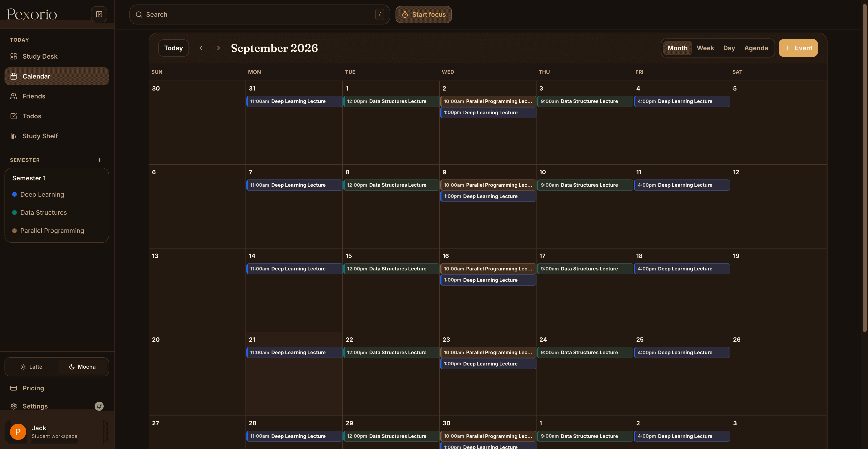Select Week calendar view

(705, 48)
